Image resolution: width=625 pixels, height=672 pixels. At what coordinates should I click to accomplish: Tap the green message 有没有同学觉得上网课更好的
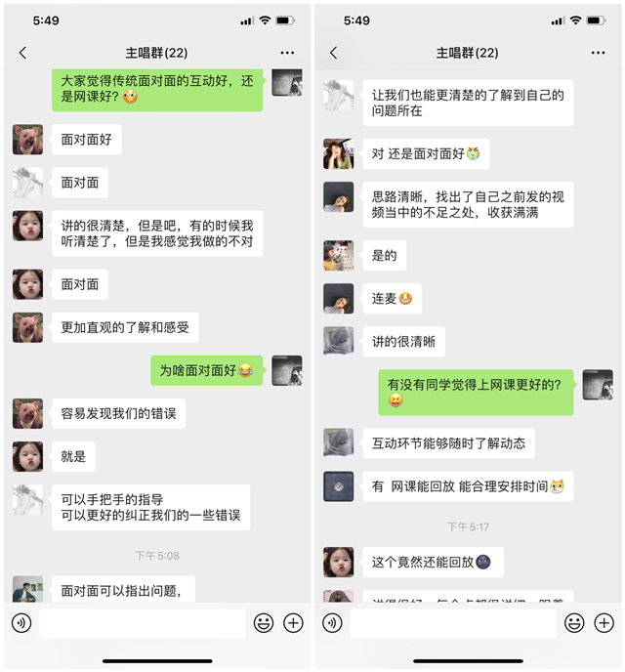(476, 392)
